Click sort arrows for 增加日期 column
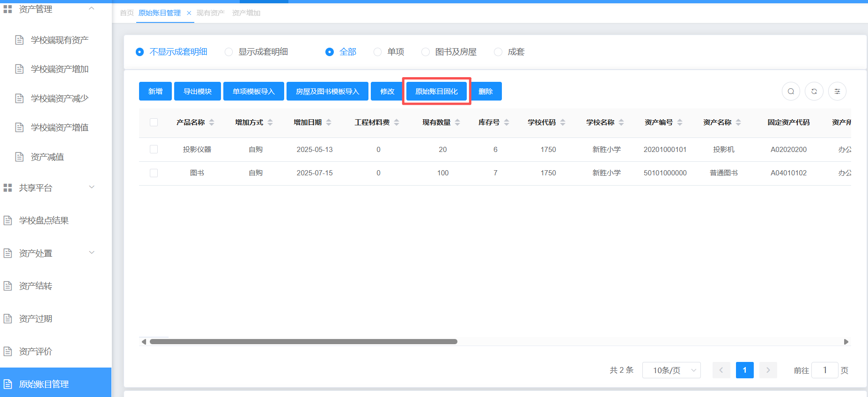The width and height of the screenshot is (868, 397). (x=329, y=123)
